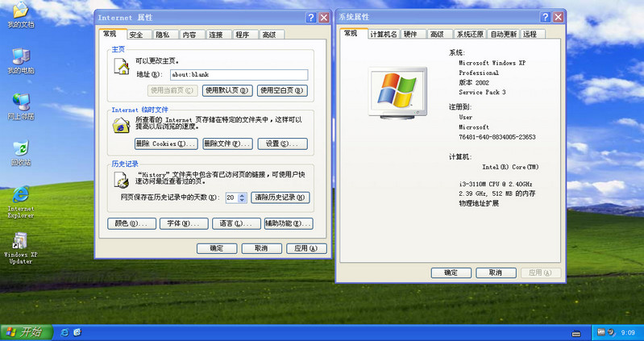
Task: Click the history days value field showing 20
Action: [x=231, y=198]
